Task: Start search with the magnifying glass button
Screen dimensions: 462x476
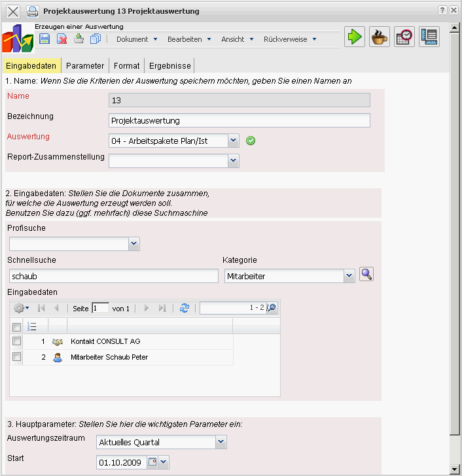Action: point(366,275)
